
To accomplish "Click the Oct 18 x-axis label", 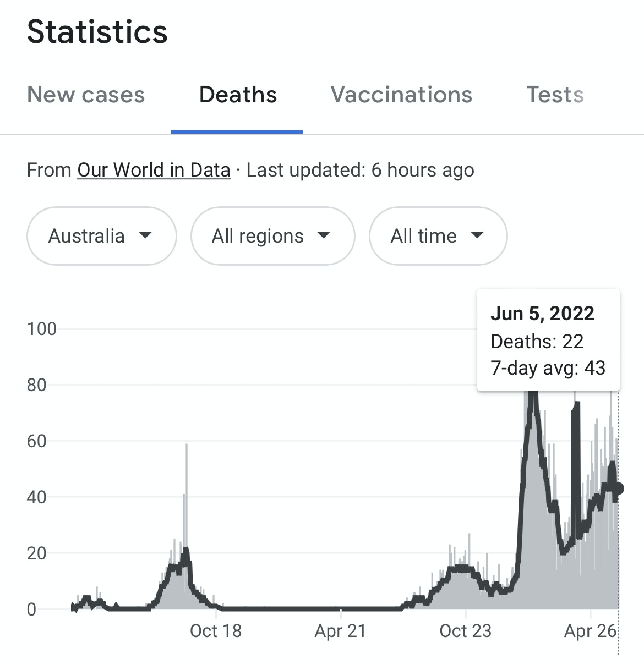I will pos(216,631).
